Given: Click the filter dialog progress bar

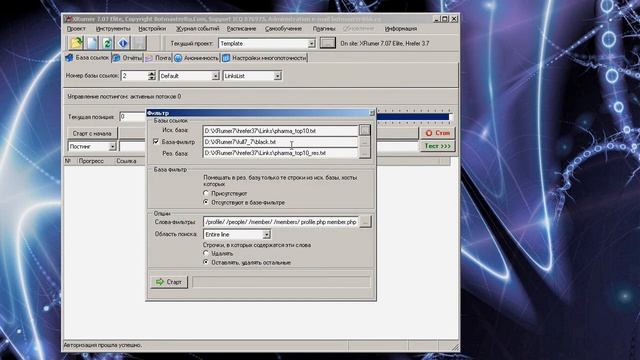Looking at the screenshot, I should (281, 282).
